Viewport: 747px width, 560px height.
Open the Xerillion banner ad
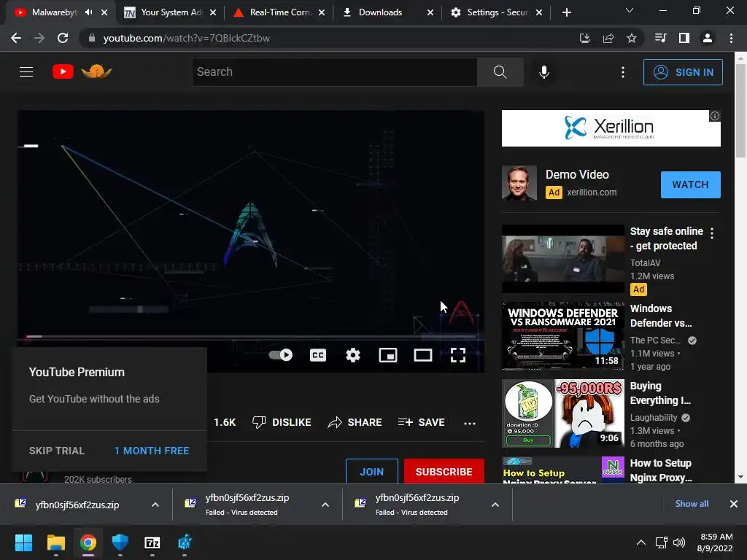click(611, 128)
